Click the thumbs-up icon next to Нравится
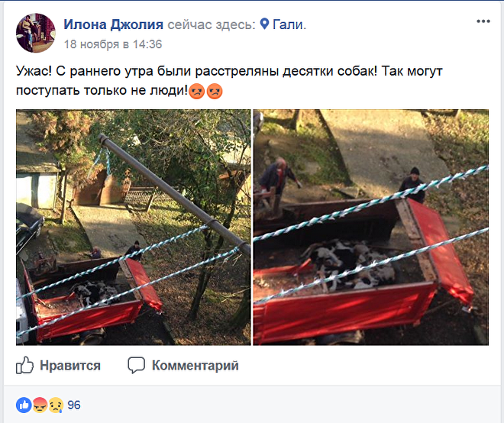504x423 pixels. click(24, 365)
